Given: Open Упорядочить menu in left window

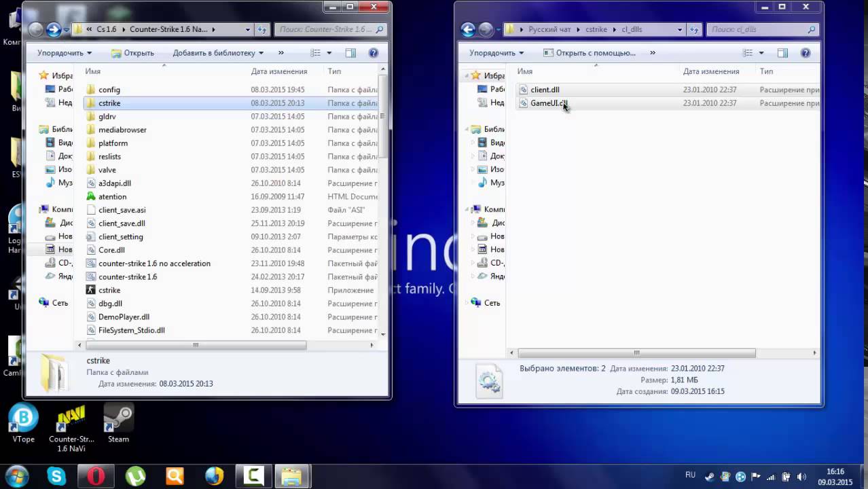Looking at the screenshot, I should (x=65, y=52).
